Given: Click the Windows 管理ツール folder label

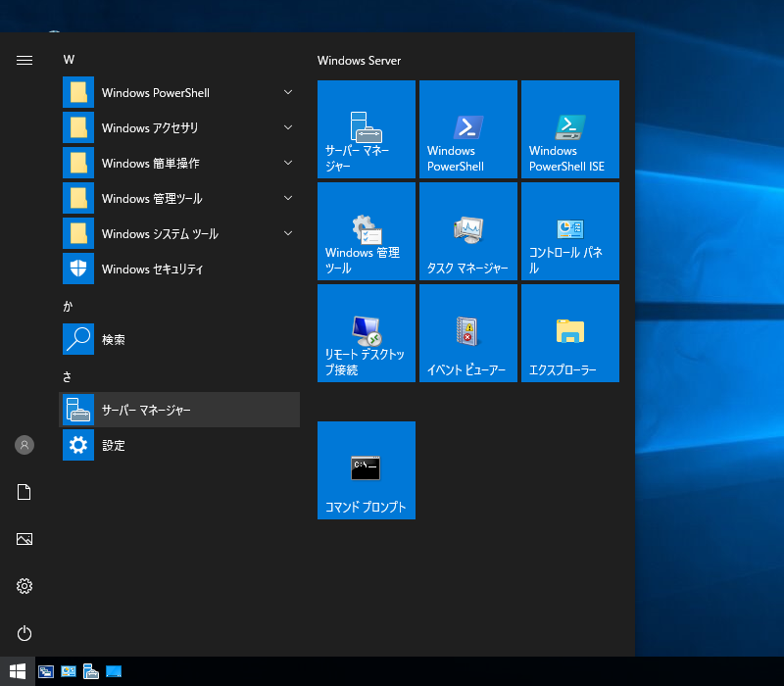Looking at the screenshot, I should click(152, 199).
